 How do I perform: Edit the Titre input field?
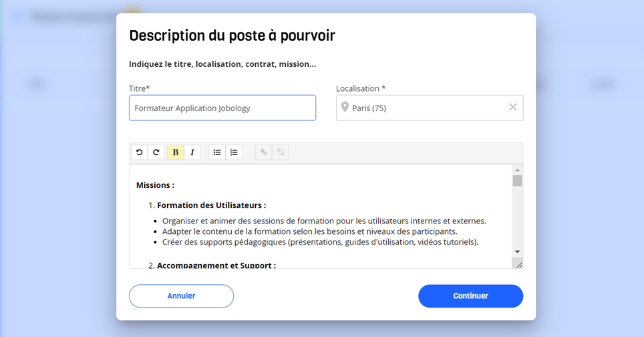[x=222, y=108]
